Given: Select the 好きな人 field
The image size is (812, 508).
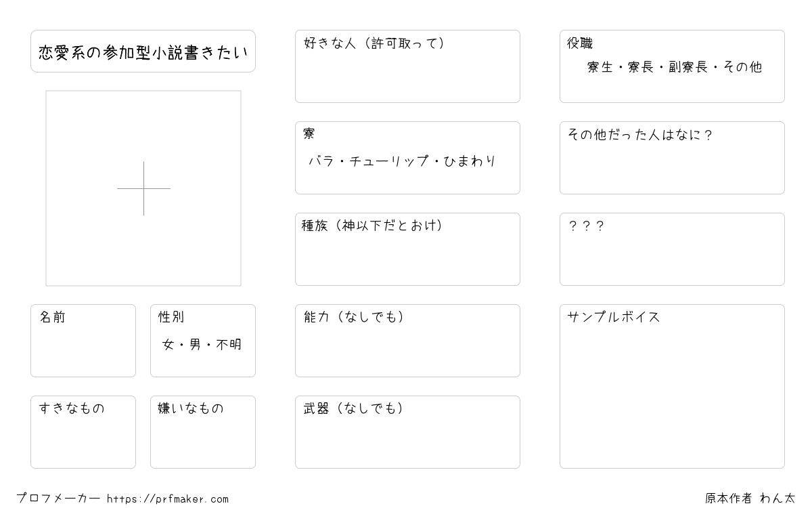Looking at the screenshot, I should 407,66.
